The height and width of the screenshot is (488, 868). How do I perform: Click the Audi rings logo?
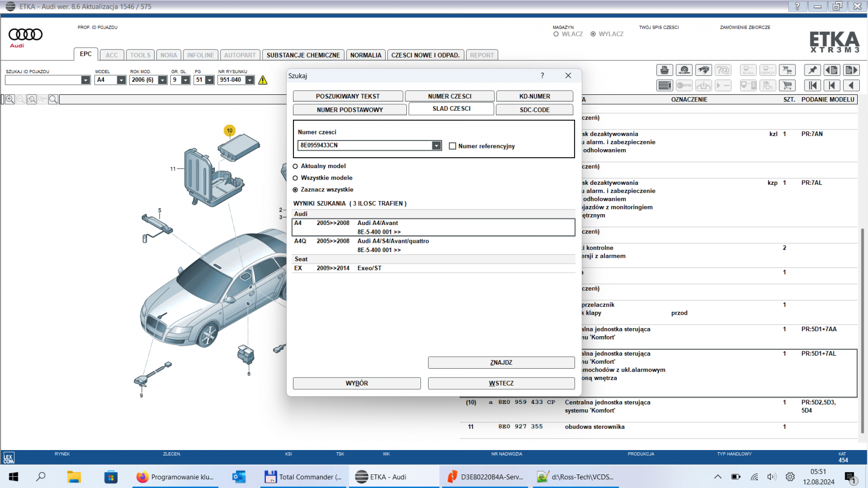tap(25, 35)
